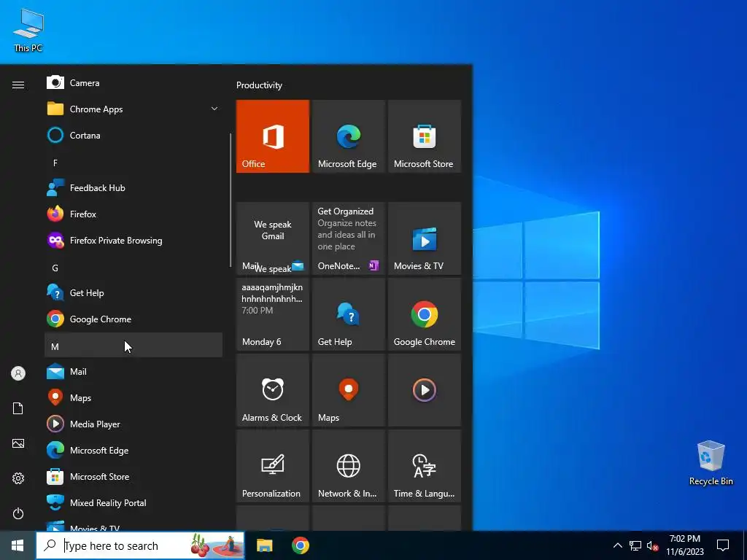Screen dimensions: 747x560
Task: Launch Cortana from the app list
Action: [x=133, y=135]
